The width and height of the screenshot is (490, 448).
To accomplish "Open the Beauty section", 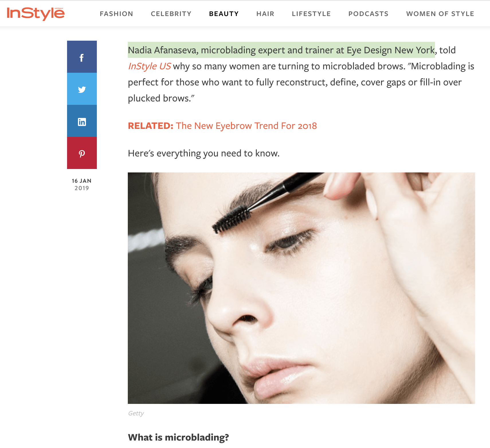I will pyautogui.click(x=224, y=14).
